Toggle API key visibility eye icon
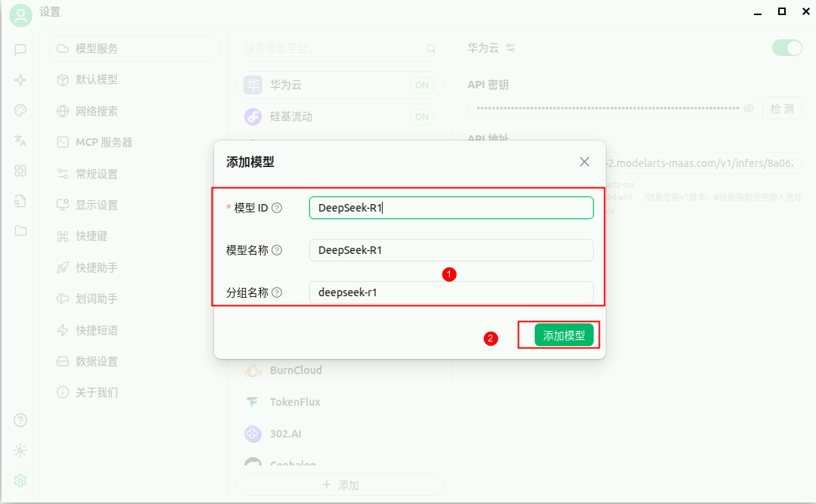This screenshot has height=504, width=816. tap(749, 108)
